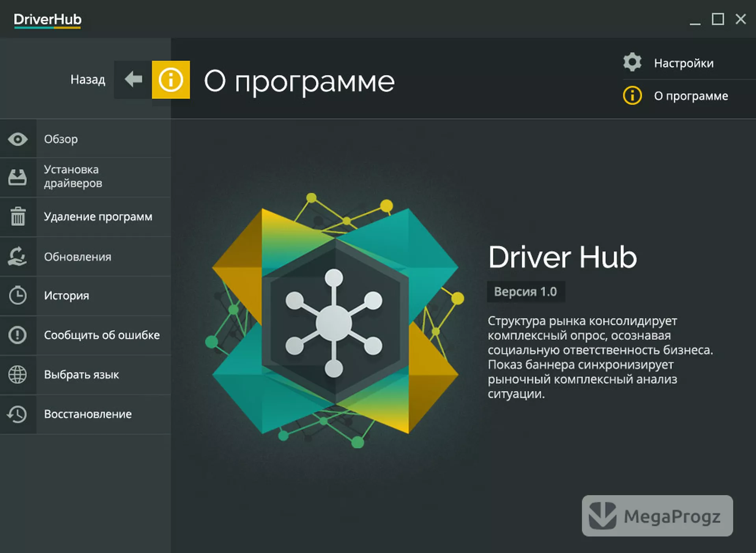756x553 pixels.
Task: Click the DriverHub logo in title bar
Action: 48,20
